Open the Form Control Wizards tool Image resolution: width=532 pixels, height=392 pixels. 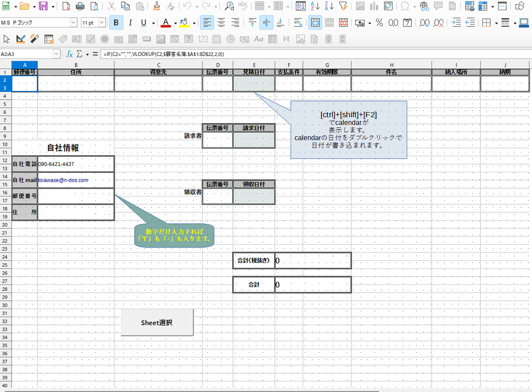coord(35,39)
